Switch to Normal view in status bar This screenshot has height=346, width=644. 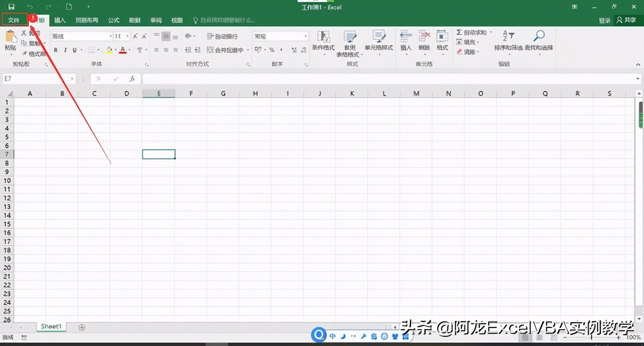click(x=526, y=338)
